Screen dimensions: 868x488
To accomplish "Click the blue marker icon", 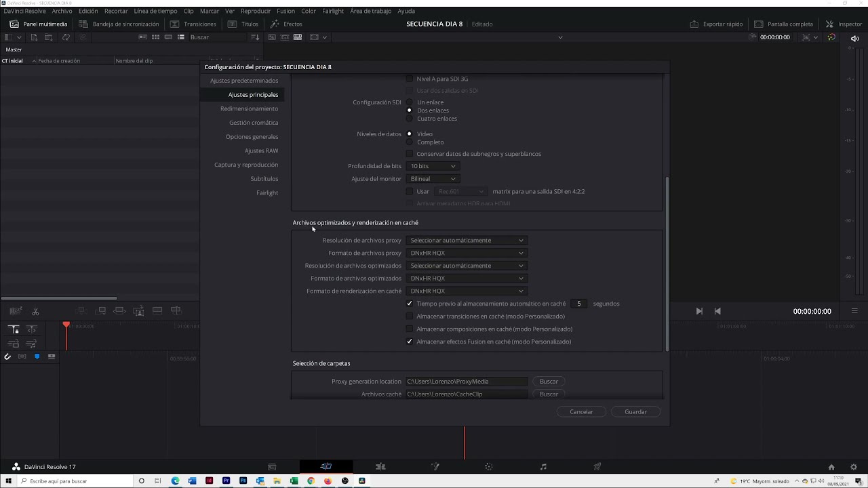I will pyautogui.click(x=37, y=357).
